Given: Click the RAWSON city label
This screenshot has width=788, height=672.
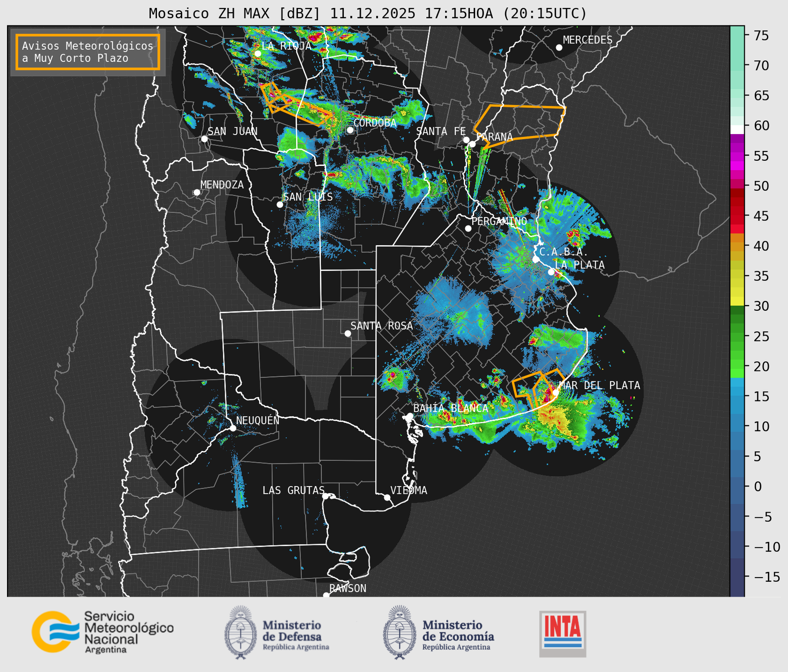Looking at the screenshot, I should pyautogui.click(x=348, y=588).
